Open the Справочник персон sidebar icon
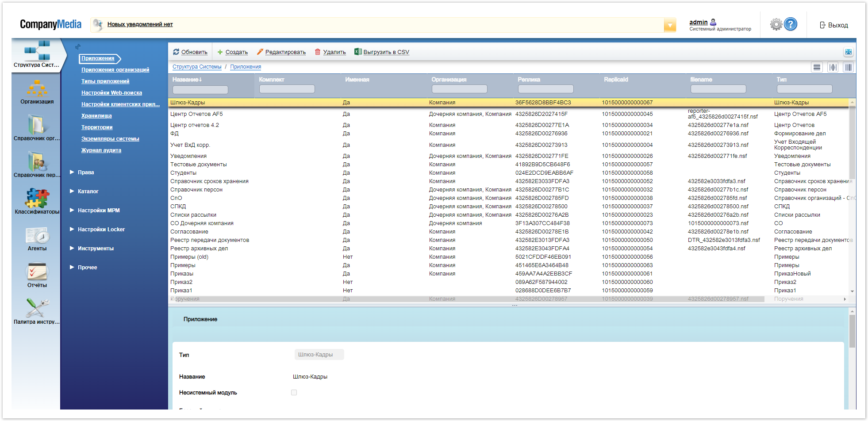The width and height of the screenshot is (868, 421). coord(37,165)
